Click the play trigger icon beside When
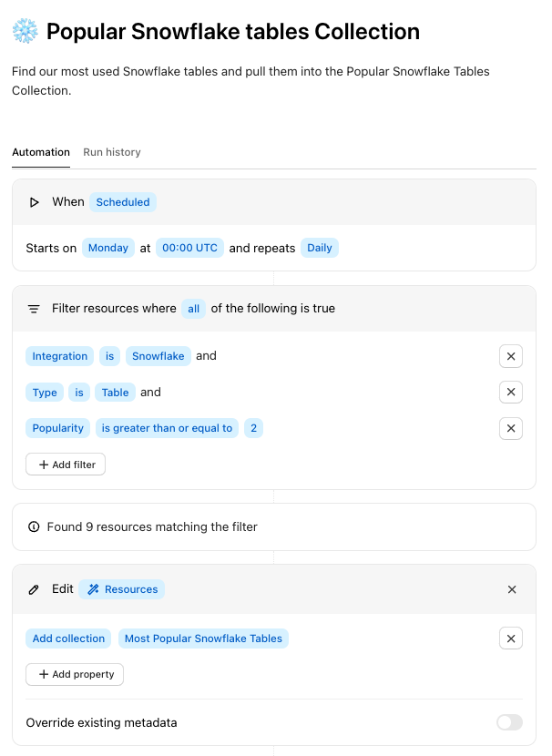This screenshot has height=756, width=552. [35, 202]
